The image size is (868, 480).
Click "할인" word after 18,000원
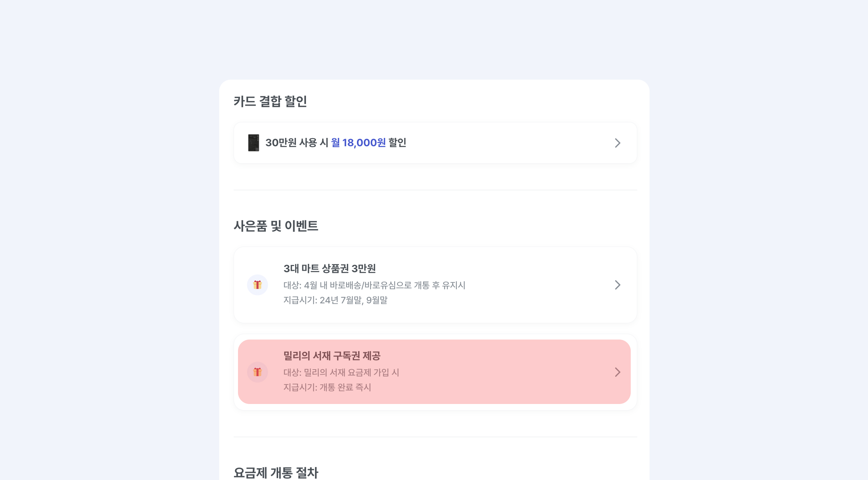click(397, 143)
